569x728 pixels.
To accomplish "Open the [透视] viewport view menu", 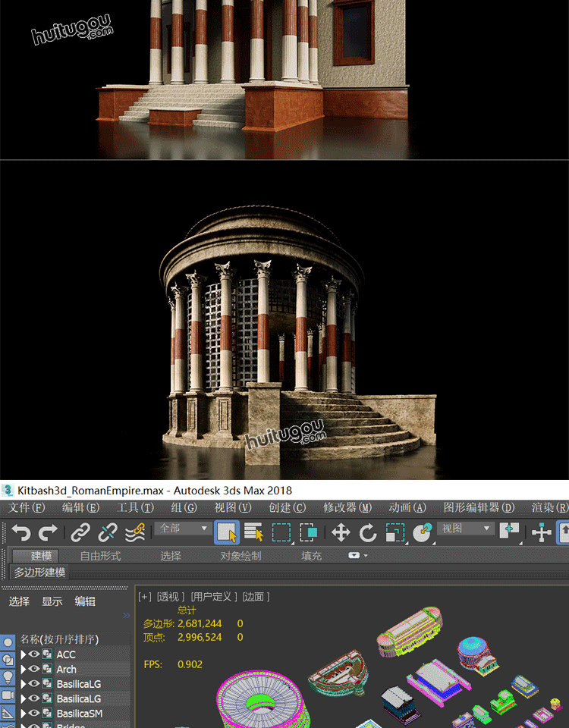I will [171, 597].
